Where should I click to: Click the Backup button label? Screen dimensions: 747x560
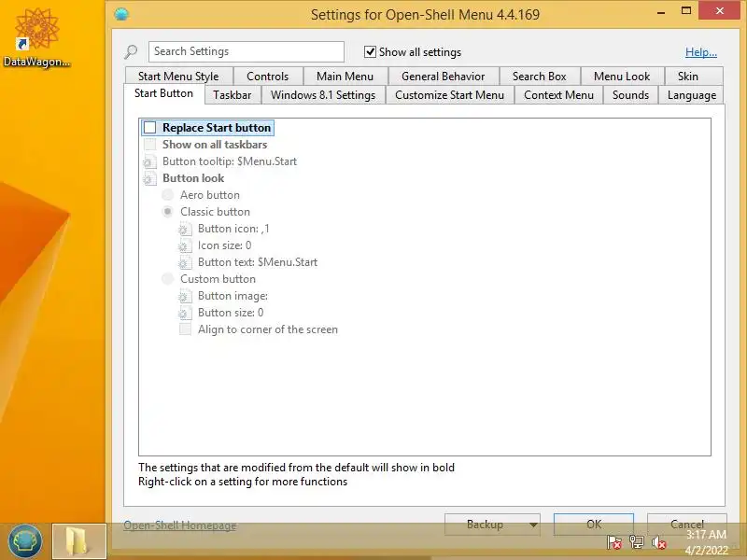pyautogui.click(x=485, y=525)
